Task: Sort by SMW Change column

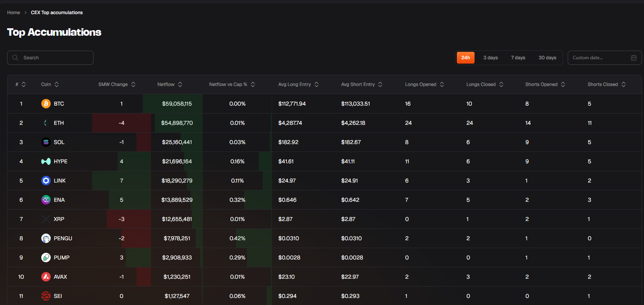Action: (x=133, y=84)
